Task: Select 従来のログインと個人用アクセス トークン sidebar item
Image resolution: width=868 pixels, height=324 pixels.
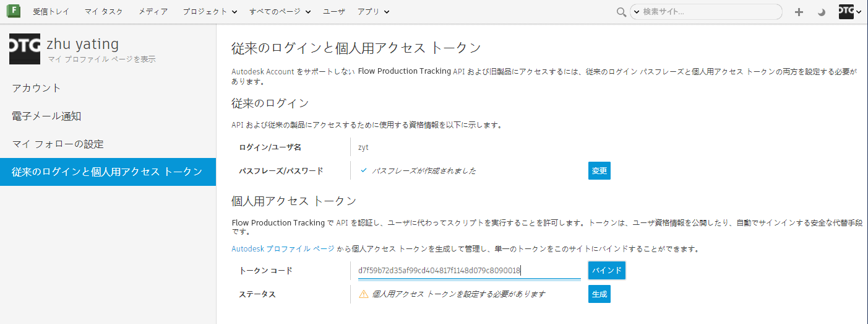Action: [108, 172]
